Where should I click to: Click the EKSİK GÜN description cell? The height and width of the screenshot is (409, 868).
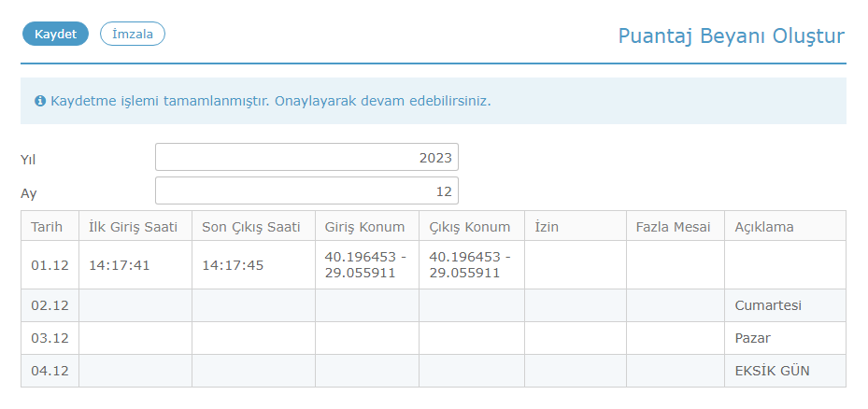tap(785, 371)
